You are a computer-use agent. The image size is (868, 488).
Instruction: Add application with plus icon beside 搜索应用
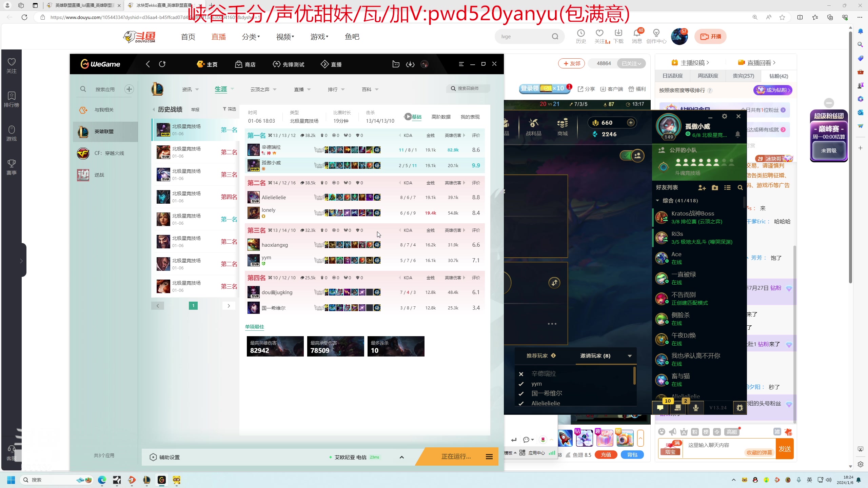coord(129,89)
